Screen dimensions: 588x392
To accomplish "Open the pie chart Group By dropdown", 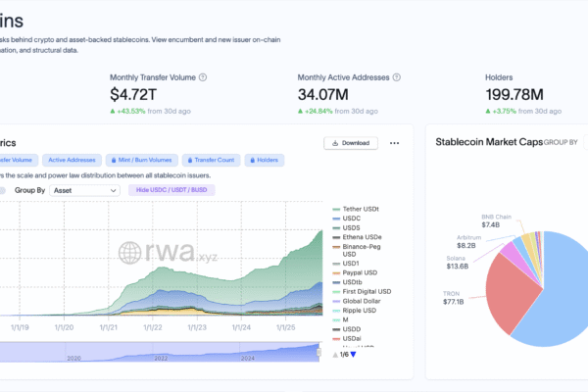I will [561, 142].
